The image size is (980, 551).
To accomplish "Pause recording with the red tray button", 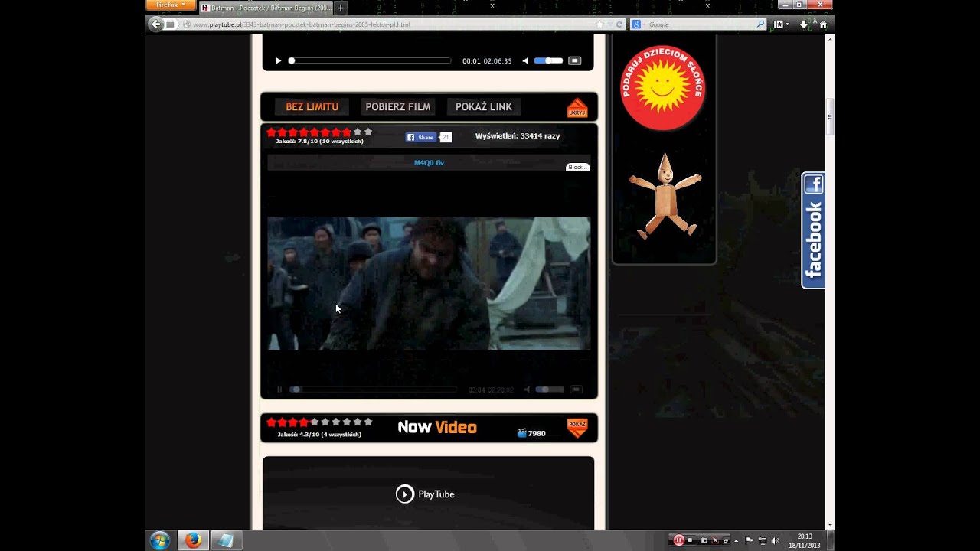I will pos(678,540).
